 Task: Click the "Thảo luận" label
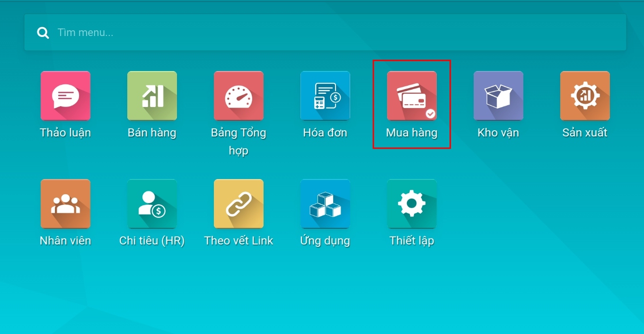click(x=65, y=133)
